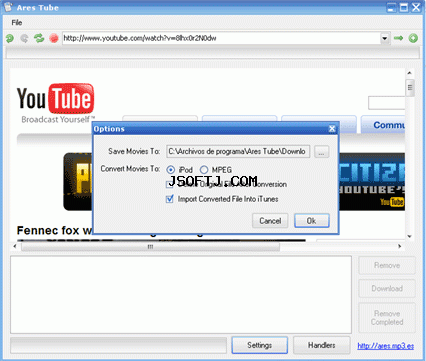Open the Handlers button
This screenshot has width=426, height=361.
[x=322, y=345]
